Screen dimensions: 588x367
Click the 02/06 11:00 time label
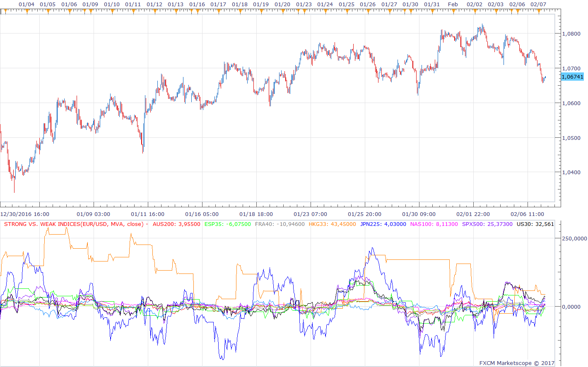click(x=528, y=214)
